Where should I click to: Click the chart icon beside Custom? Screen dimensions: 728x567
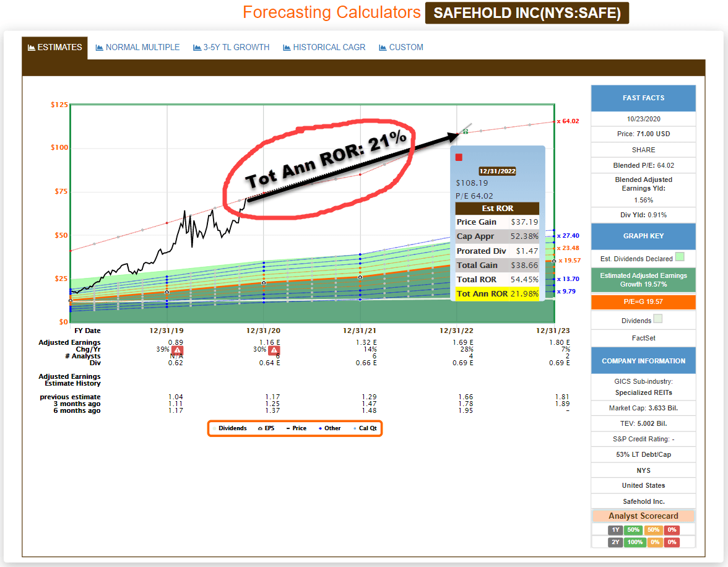(383, 48)
